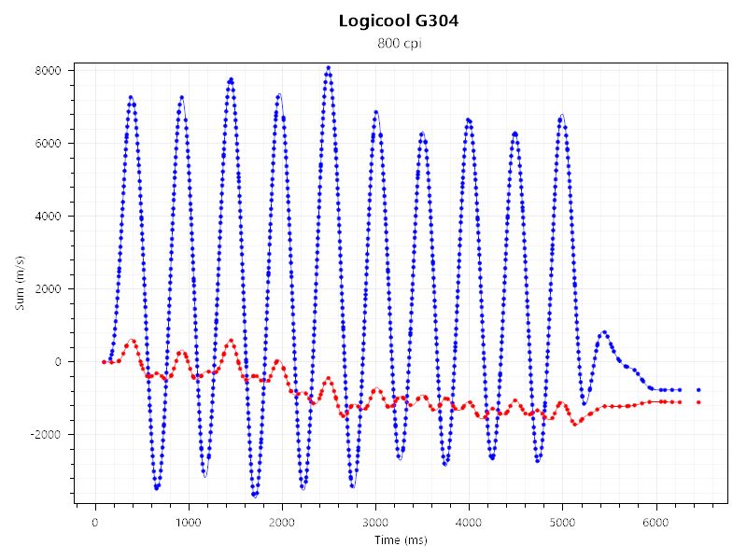Click the isolated last red data point
Image resolution: width=747 pixels, height=560 pixels.
[x=698, y=402]
